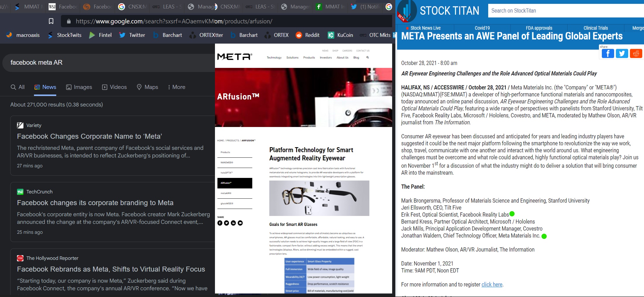The width and height of the screenshot is (644, 297).
Task: Open the StockTwits bookmark
Action: (65, 35)
